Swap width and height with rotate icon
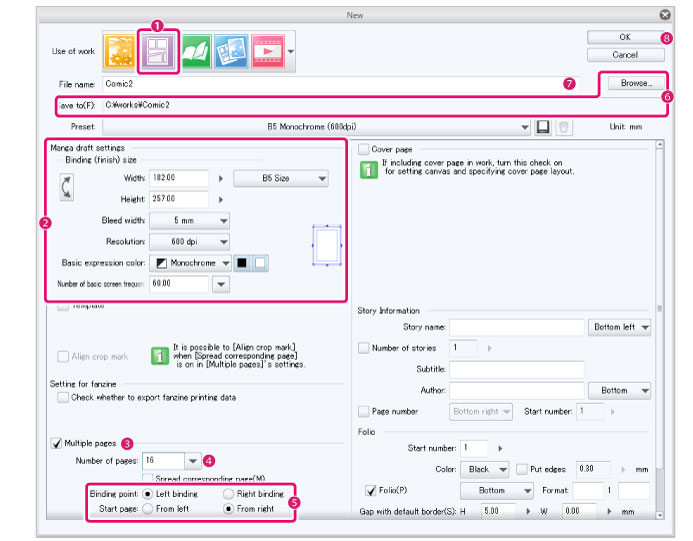 pyautogui.click(x=66, y=187)
